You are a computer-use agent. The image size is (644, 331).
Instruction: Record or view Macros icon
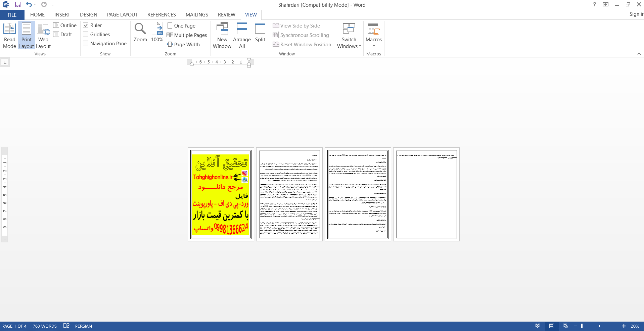tap(373, 29)
